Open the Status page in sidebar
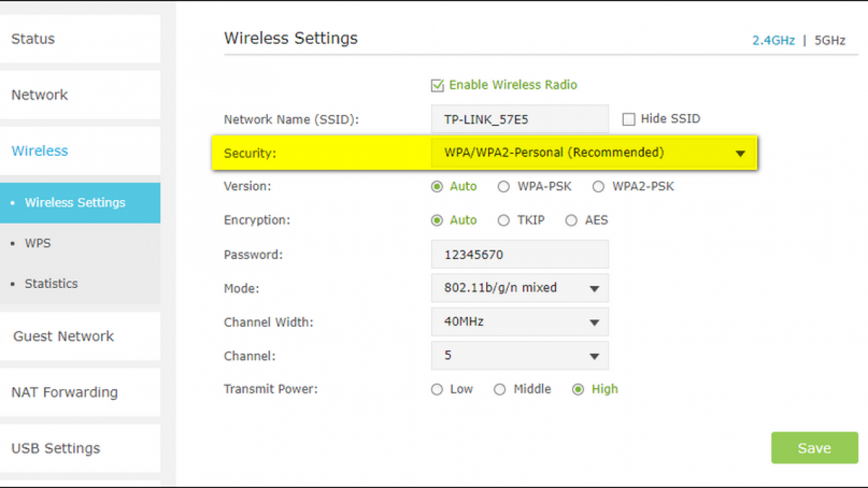 coord(33,39)
